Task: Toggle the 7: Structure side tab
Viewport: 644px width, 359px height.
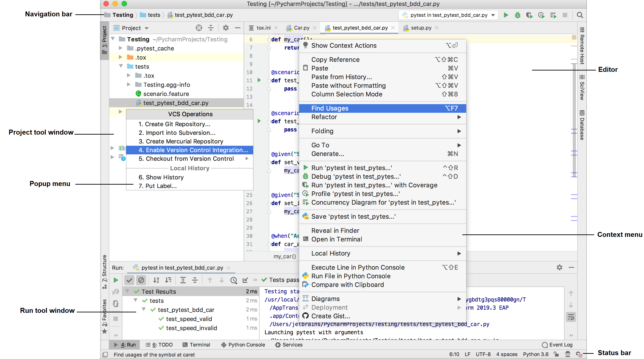Action: (x=104, y=272)
